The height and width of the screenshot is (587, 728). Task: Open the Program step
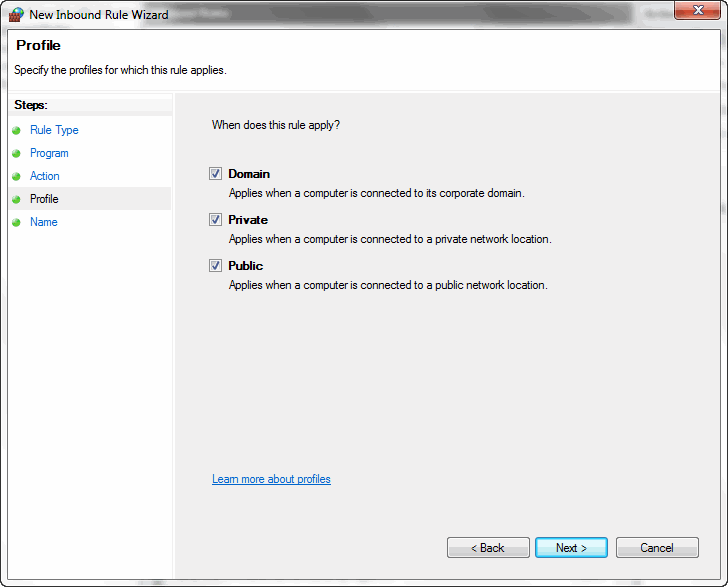pyautogui.click(x=49, y=153)
